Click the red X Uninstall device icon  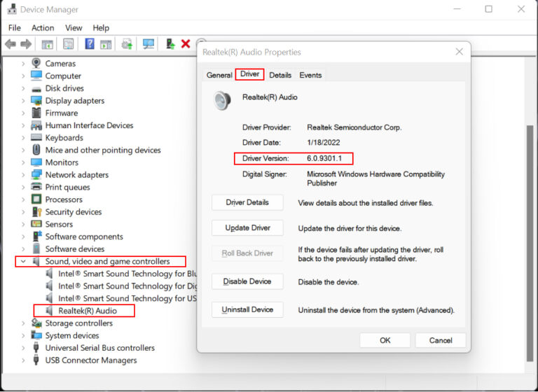[x=186, y=44]
